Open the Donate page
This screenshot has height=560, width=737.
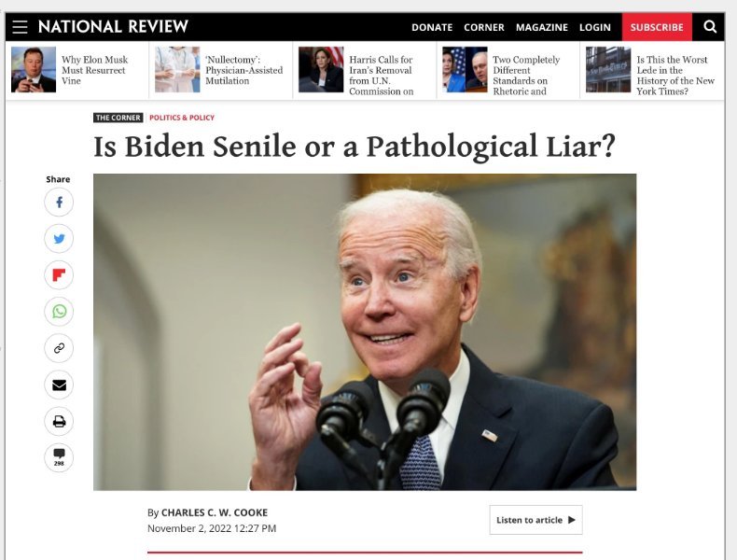pos(432,27)
